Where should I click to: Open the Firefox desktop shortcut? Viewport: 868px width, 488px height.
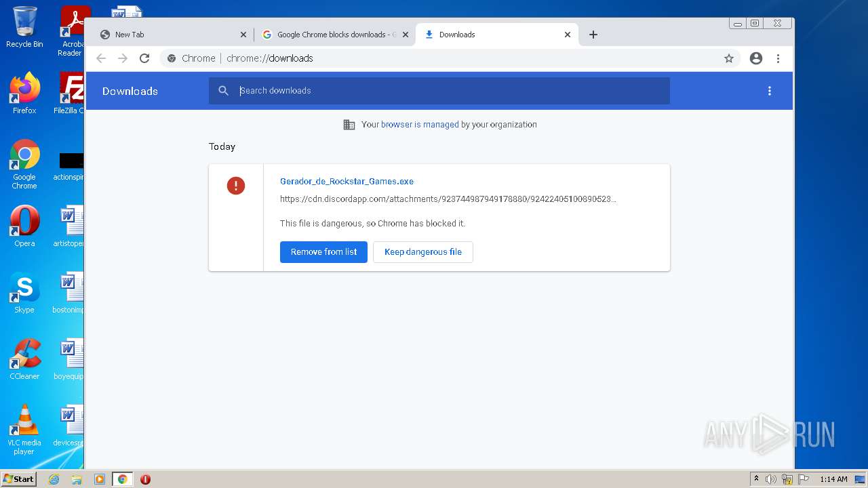coord(24,94)
